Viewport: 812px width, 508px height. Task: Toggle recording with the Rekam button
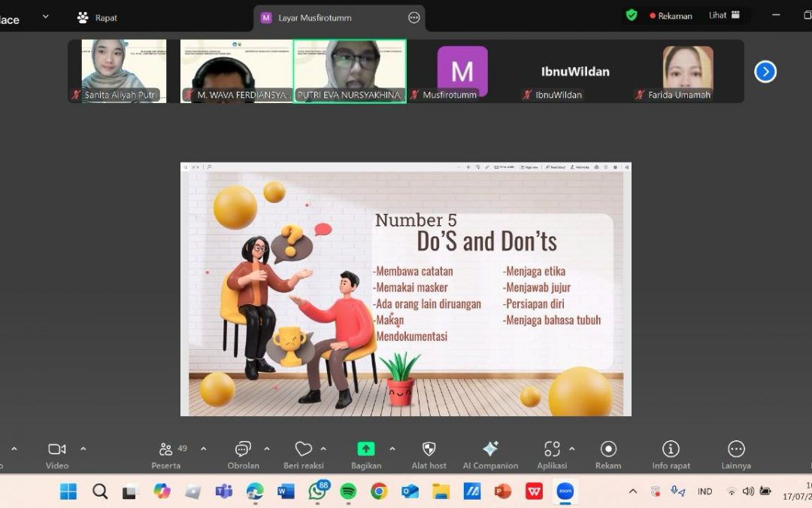[x=608, y=450]
